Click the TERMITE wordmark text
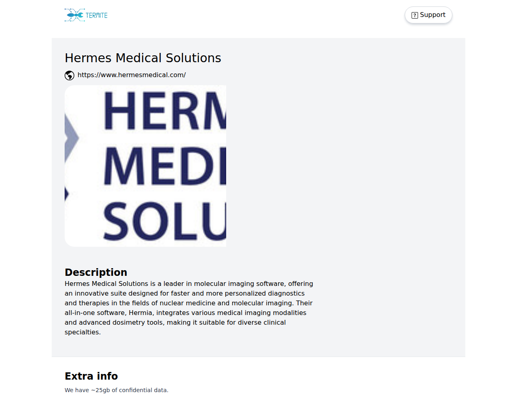The image size is (517, 420). pyautogui.click(x=97, y=15)
